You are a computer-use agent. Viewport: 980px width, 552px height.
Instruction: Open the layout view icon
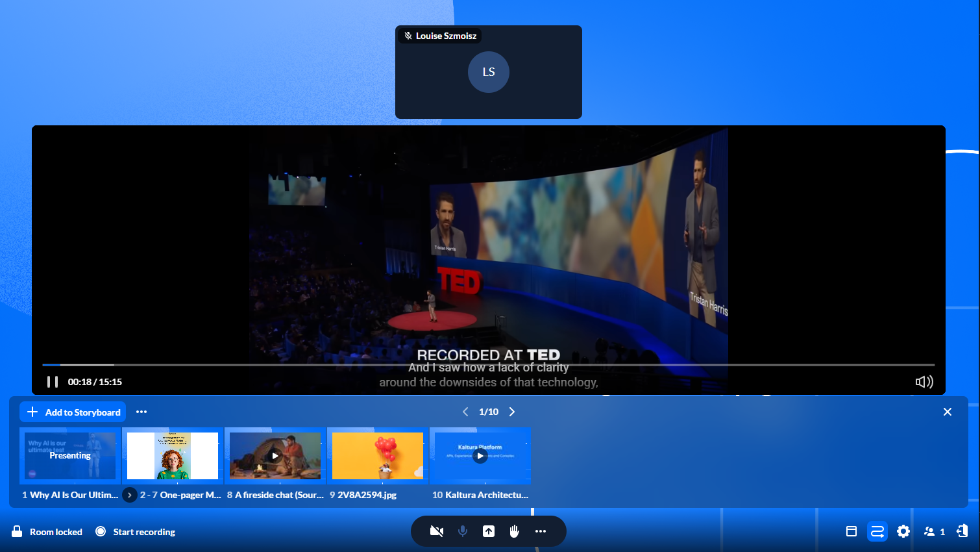click(x=851, y=531)
